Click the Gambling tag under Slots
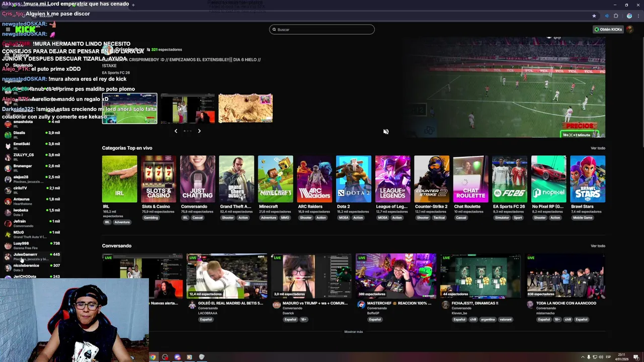The image size is (644, 362). point(151,218)
